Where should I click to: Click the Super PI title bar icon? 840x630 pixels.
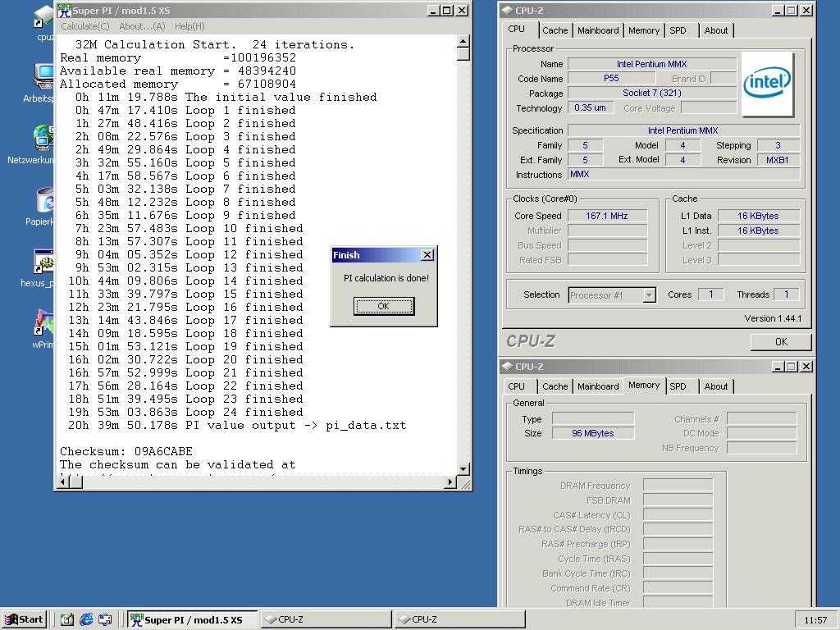tap(65, 11)
